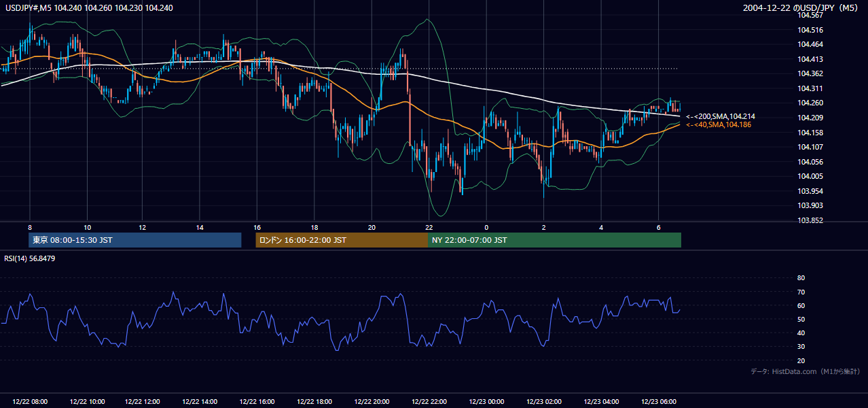Click RSI scale value 40

pyautogui.click(x=801, y=333)
